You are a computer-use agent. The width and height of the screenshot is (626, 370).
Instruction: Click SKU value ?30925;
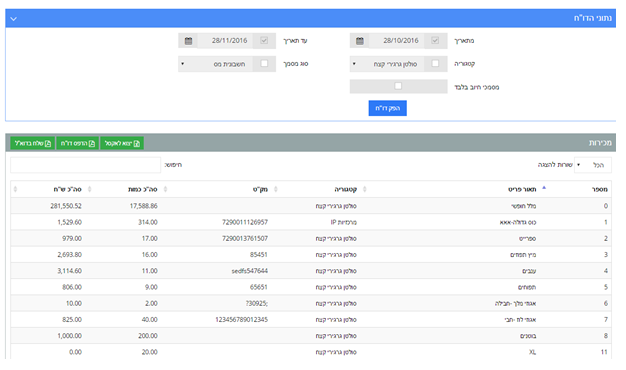pos(257,304)
